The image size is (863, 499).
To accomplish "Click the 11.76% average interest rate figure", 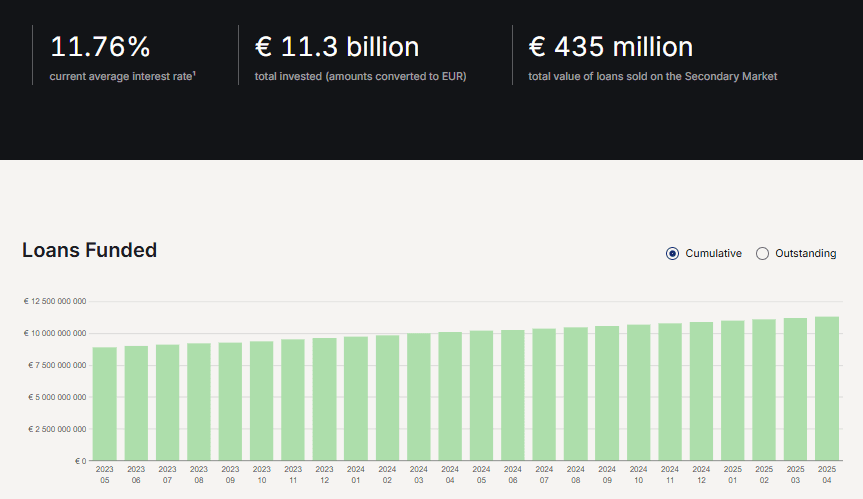I will coord(100,47).
